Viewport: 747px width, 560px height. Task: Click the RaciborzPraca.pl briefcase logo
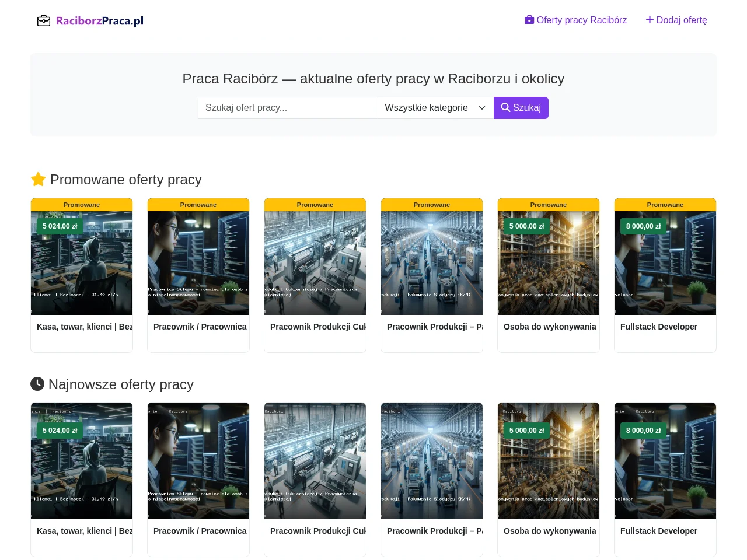click(x=90, y=21)
